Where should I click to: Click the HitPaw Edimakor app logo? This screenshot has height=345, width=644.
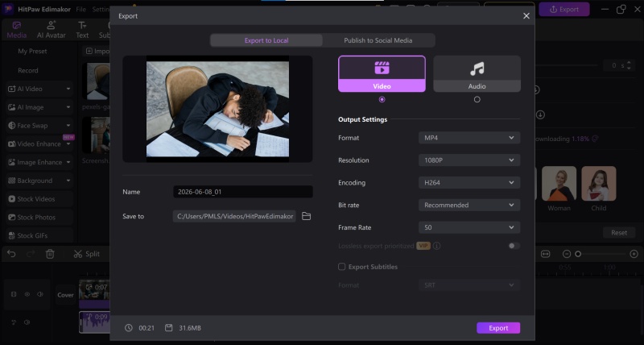[x=9, y=9]
